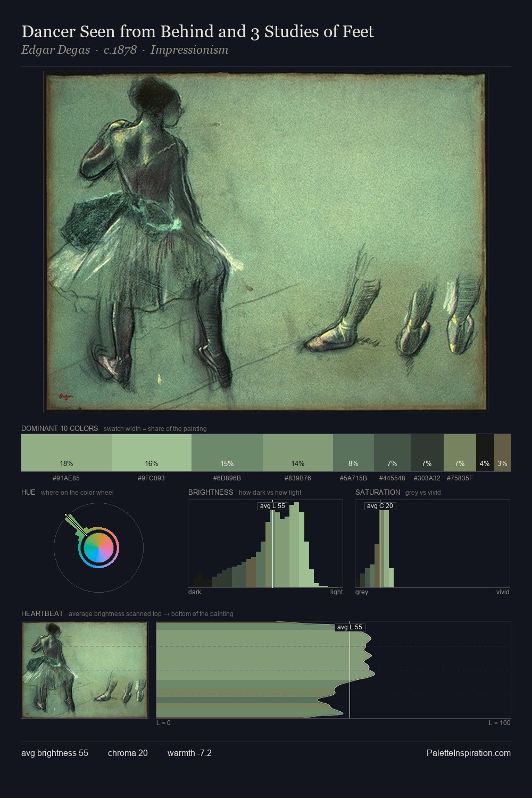Click the heartbeat brightness profile chart
The width and height of the screenshot is (532, 798).
(x=334, y=670)
